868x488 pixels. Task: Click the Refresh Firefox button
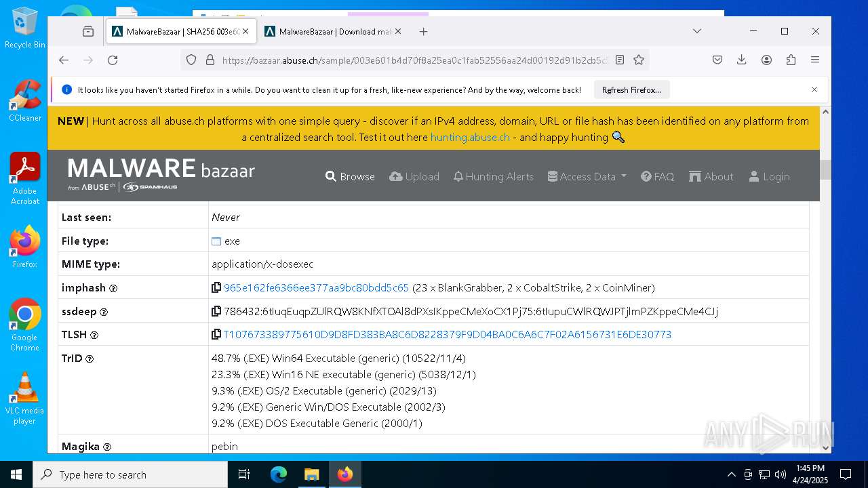(x=631, y=89)
